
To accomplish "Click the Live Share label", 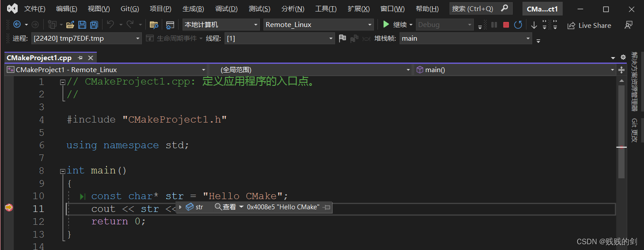I will (x=595, y=25).
